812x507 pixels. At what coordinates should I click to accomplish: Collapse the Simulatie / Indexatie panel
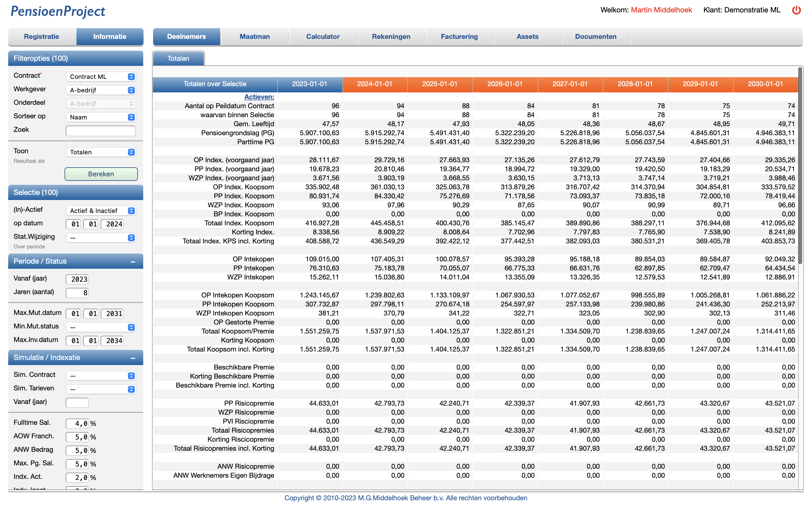133,358
